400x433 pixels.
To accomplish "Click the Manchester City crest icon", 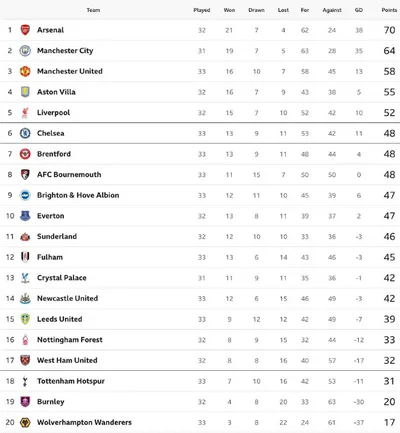I will click(25, 51).
